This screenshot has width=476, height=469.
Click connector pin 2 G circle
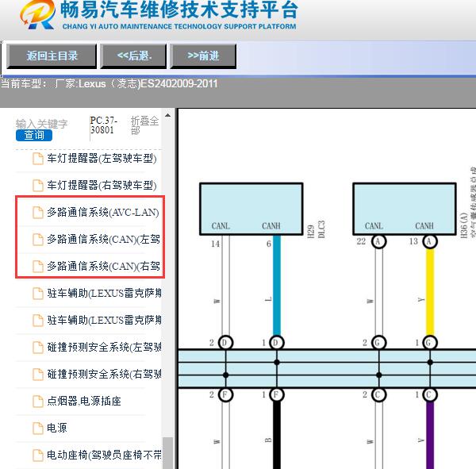coord(378,343)
